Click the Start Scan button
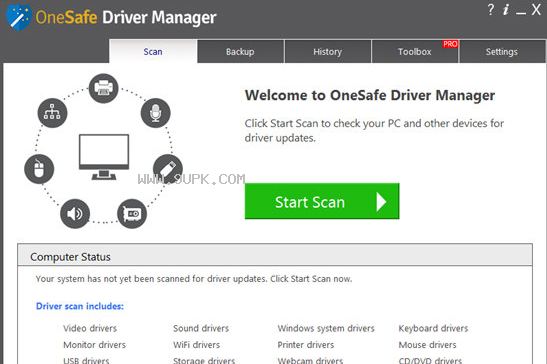This screenshot has width=547, height=364. point(322,201)
